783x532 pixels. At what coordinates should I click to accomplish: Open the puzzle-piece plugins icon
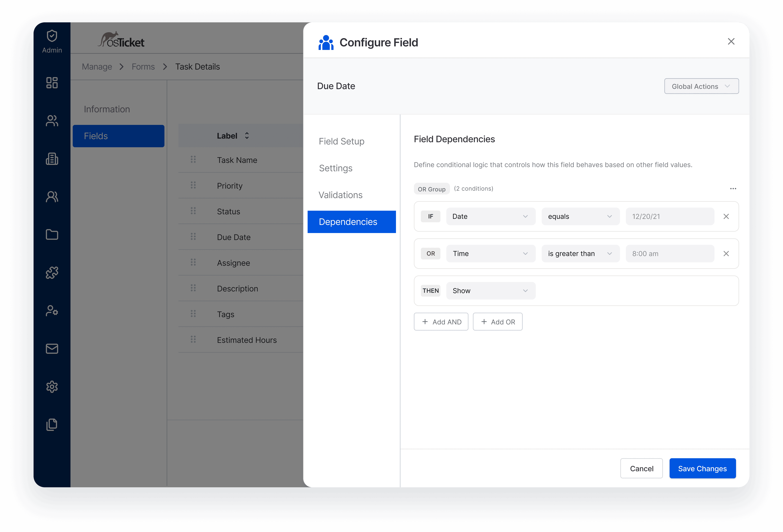click(x=52, y=272)
